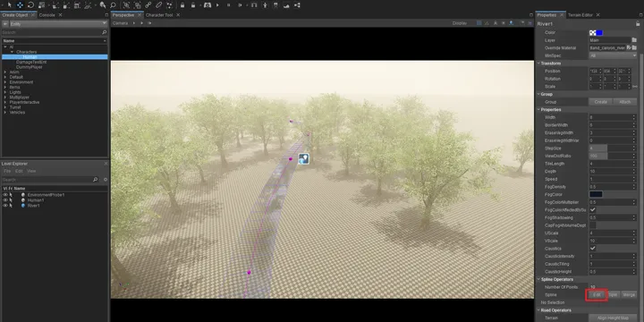Screen dimensions: 644x322
Task: Click the first padlock icon in toolbar
Action: pos(182,5)
